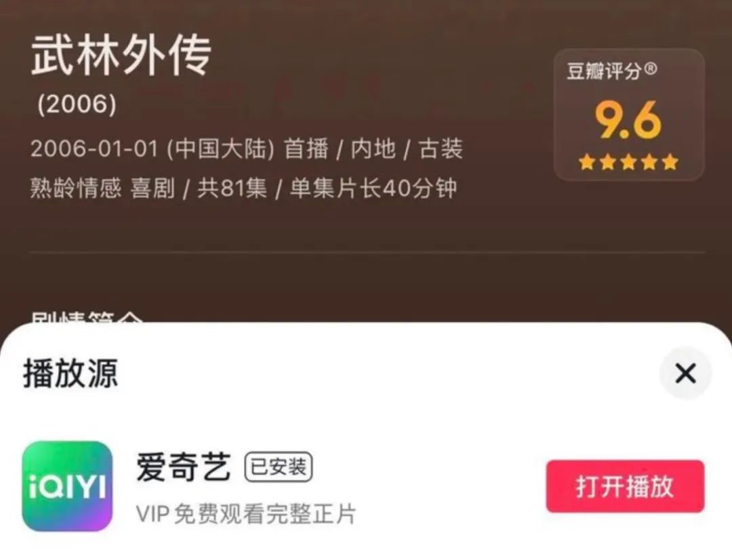The image size is (732, 560).
Task: Tap the 古装 genre label
Action: pos(441,149)
